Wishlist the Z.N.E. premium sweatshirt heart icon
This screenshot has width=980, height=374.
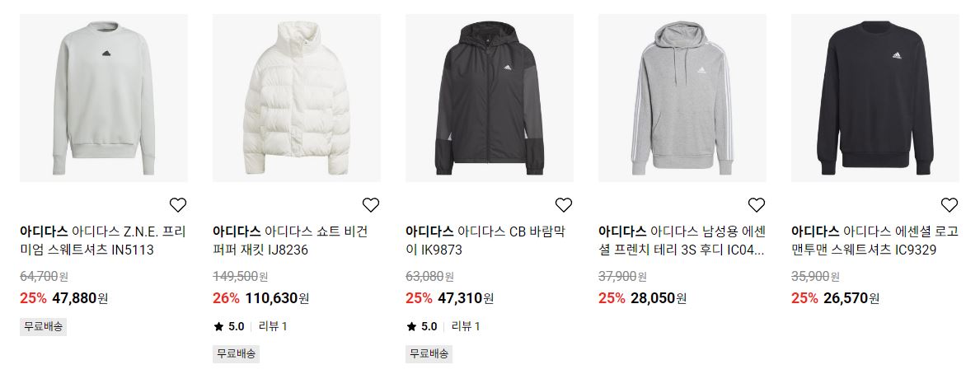tap(178, 205)
